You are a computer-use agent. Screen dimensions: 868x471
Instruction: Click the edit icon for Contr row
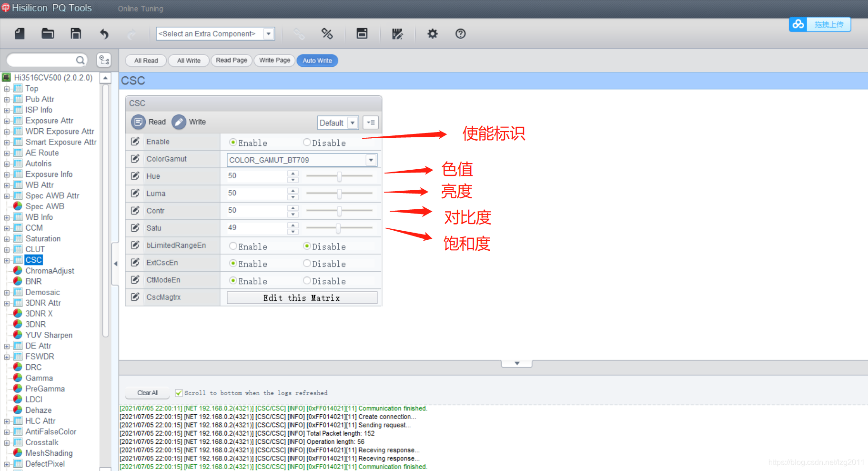pyautogui.click(x=135, y=210)
